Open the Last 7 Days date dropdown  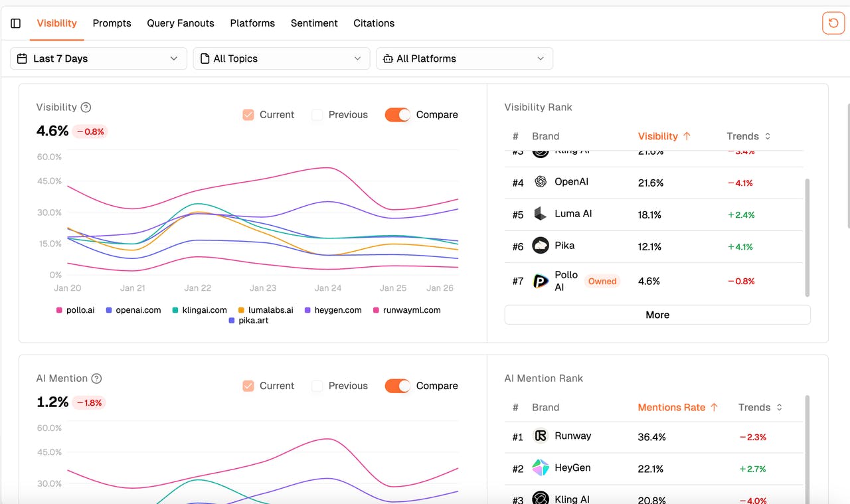98,58
